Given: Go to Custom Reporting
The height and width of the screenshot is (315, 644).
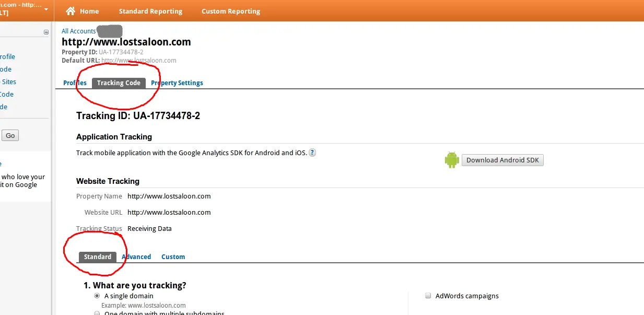Looking at the screenshot, I should [231, 11].
